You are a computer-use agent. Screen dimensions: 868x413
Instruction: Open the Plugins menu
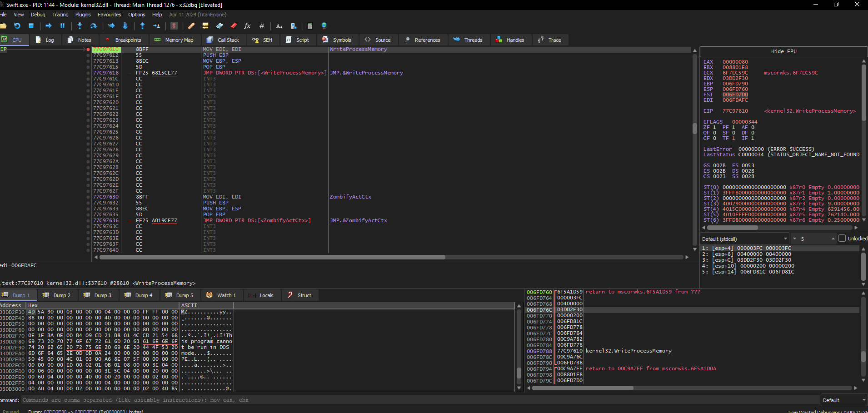[x=83, y=15]
